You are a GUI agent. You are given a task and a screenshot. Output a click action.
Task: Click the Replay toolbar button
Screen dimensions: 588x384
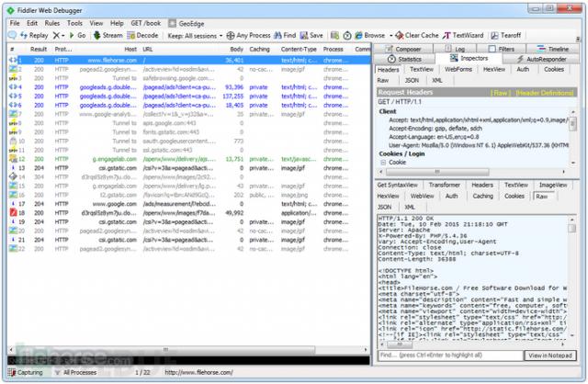point(34,35)
